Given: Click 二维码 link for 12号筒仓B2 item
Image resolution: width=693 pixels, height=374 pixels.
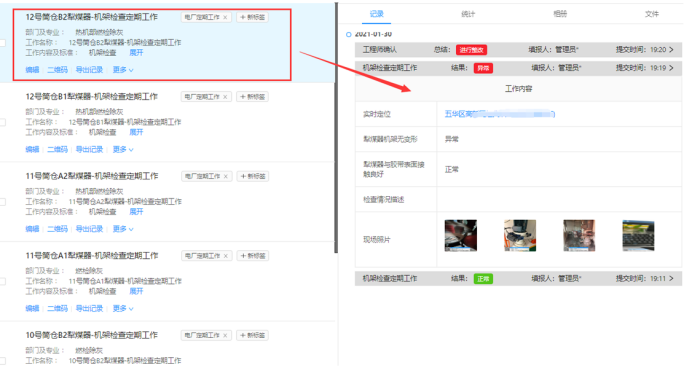Looking at the screenshot, I should [57, 70].
